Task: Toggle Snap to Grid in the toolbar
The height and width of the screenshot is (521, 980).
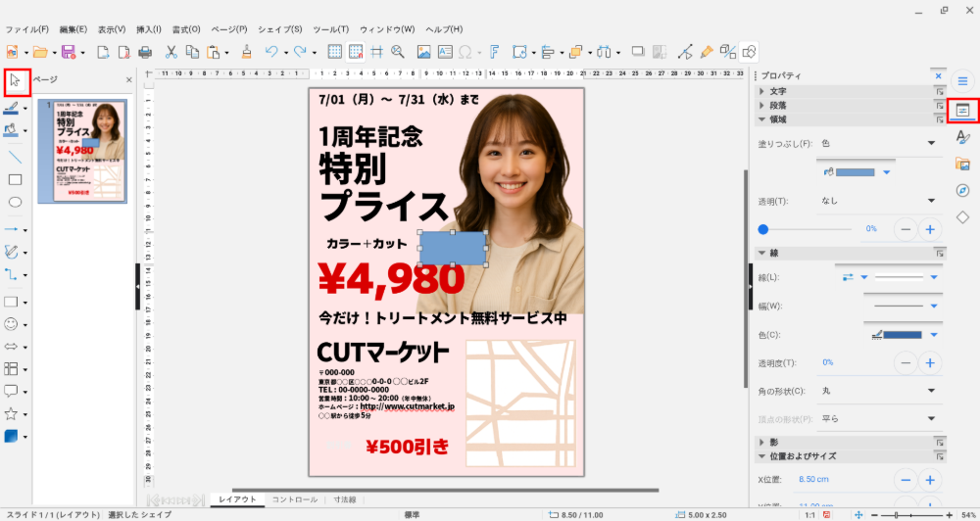Action: 356,52
